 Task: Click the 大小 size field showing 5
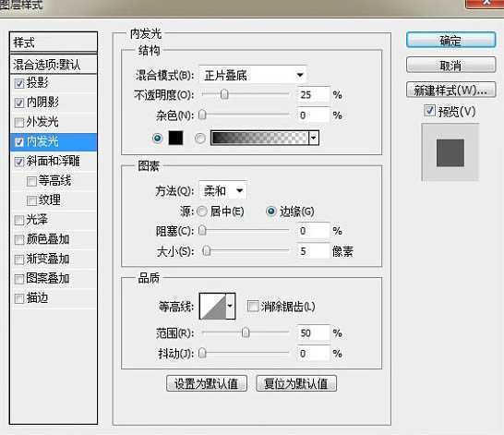pyautogui.click(x=314, y=251)
